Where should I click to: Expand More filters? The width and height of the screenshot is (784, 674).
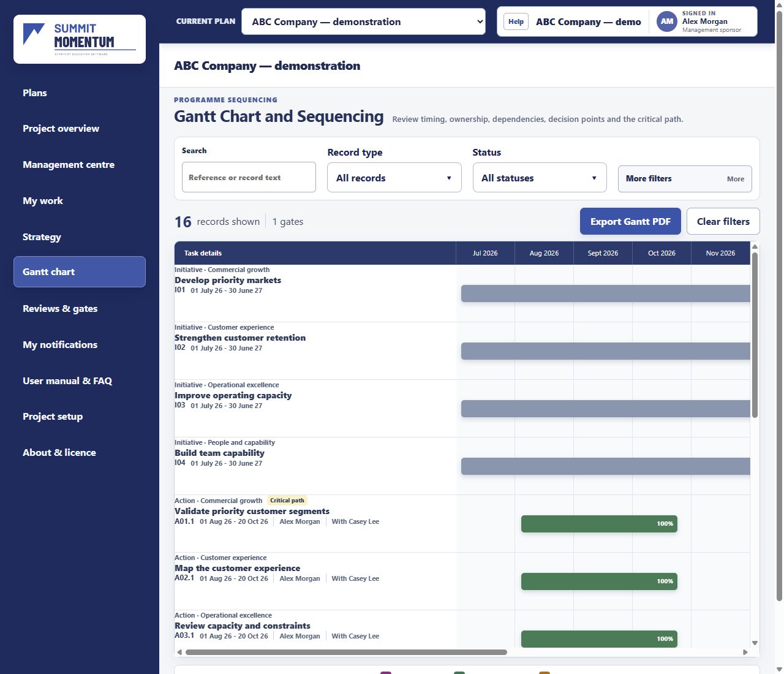click(x=685, y=179)
